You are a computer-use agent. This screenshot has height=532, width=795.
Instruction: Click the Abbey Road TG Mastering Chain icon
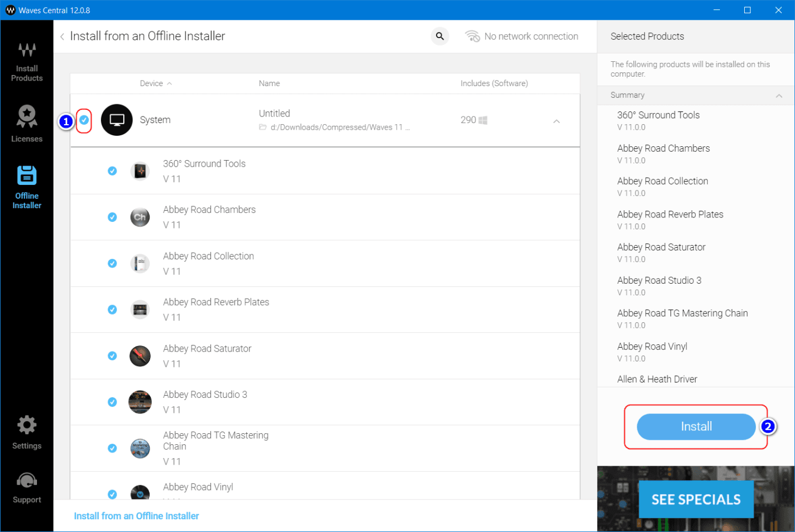point(140,449)
